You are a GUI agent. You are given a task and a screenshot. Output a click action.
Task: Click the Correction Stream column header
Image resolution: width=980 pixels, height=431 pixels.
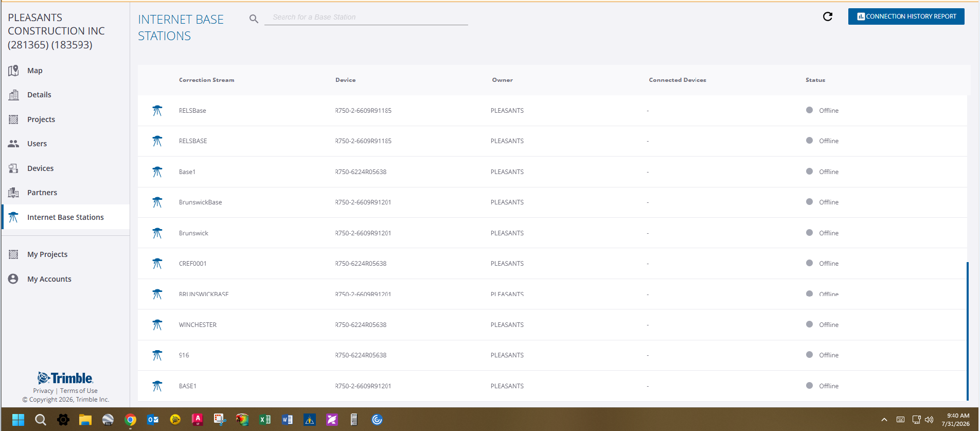(206, 80)
